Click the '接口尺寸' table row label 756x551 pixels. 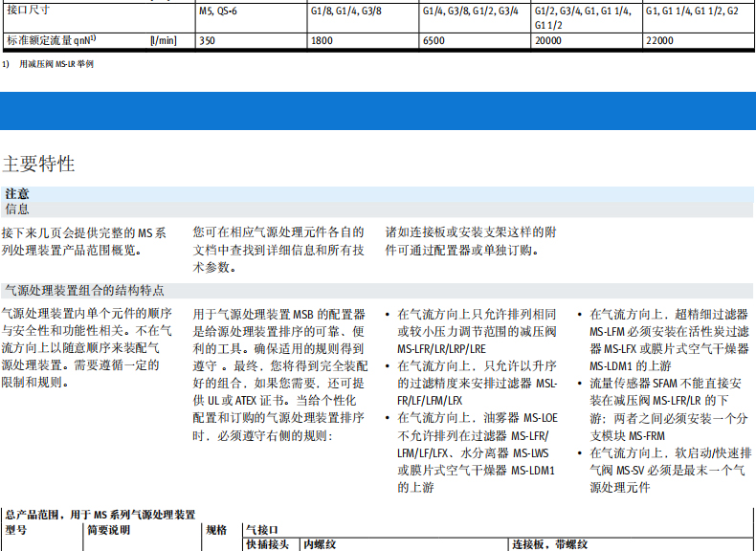click(x=28, y=10)
